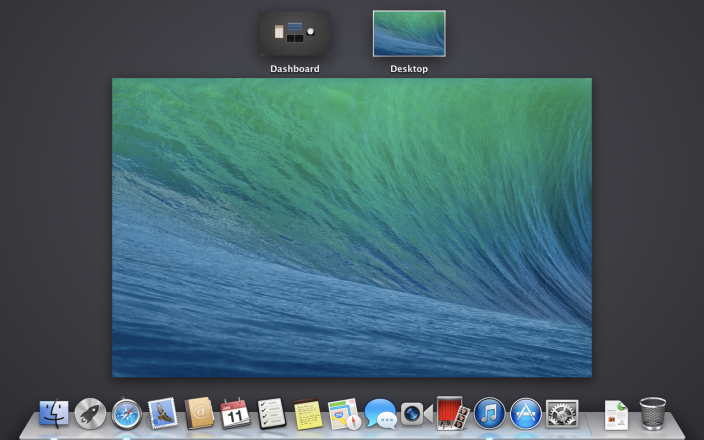Select the Desktop space thumbnail
Screen dimensions: 704x440
click(x=409, y=34)
